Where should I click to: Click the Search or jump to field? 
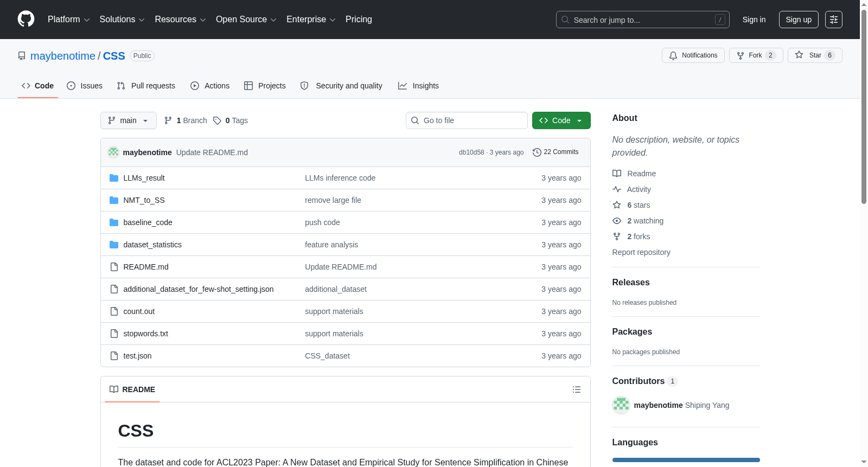coord(643,20)
